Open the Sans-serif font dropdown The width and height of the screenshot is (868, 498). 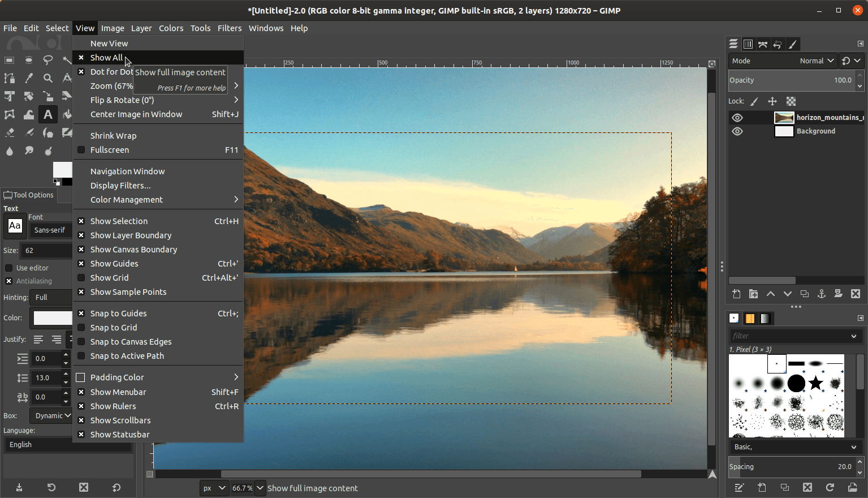point(50,230)
